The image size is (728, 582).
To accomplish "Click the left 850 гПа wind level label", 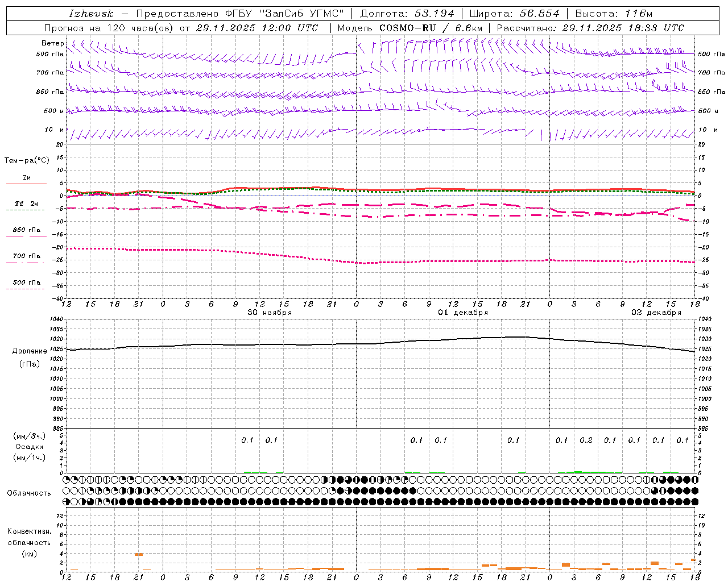I will (49, 92).
